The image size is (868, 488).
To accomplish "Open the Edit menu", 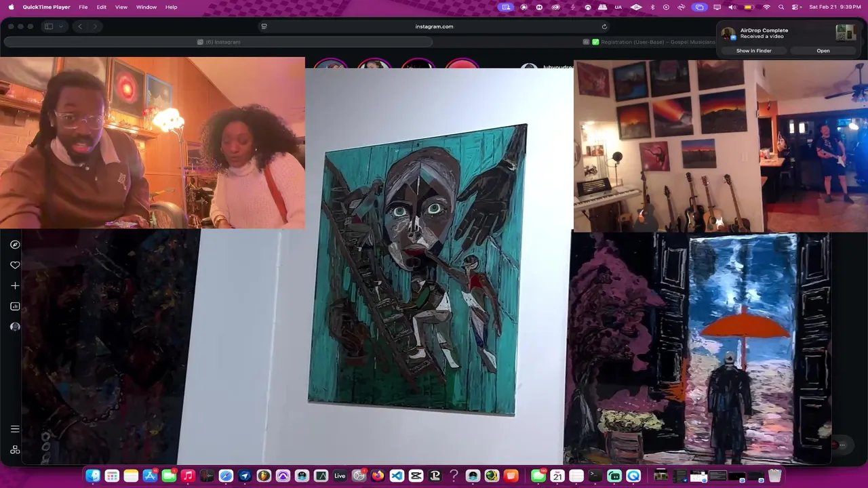I will pyautogui.click(x=101, y=7).
